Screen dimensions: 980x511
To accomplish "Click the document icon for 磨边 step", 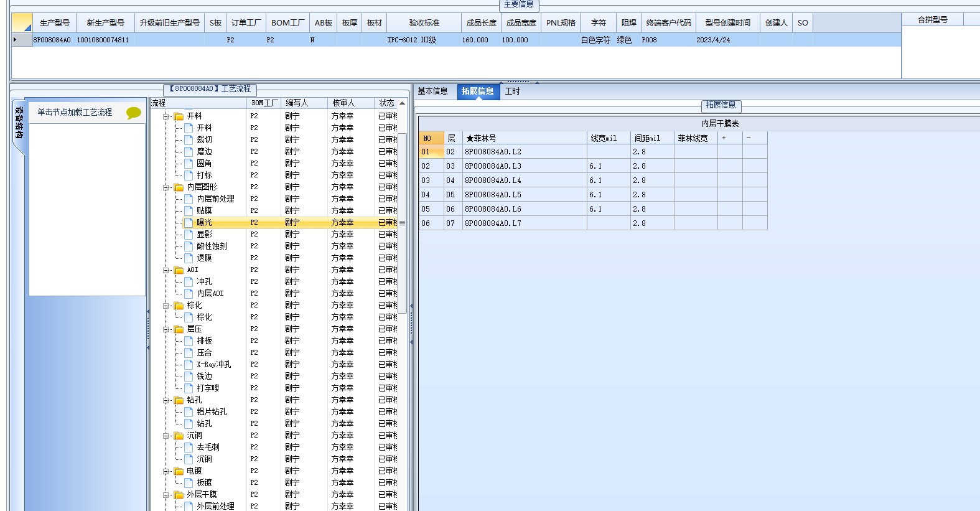I will 189,152.
